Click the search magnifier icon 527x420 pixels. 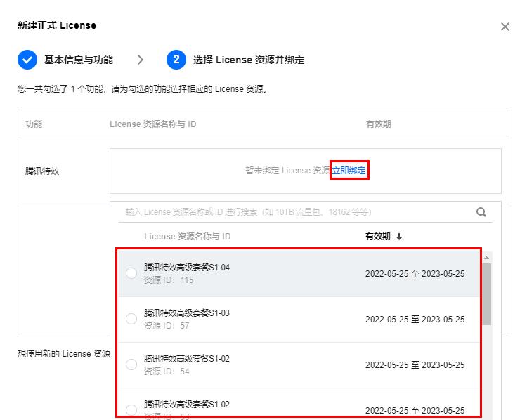point(481,212)
